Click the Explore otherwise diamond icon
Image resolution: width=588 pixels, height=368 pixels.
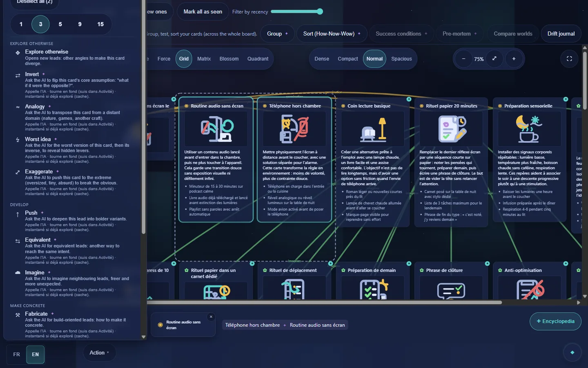[18, 53]
